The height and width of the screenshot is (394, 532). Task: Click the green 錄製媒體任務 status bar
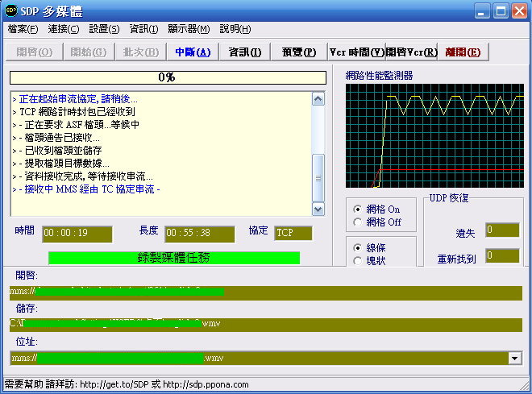pyautogui.click(x=174, y=258)
